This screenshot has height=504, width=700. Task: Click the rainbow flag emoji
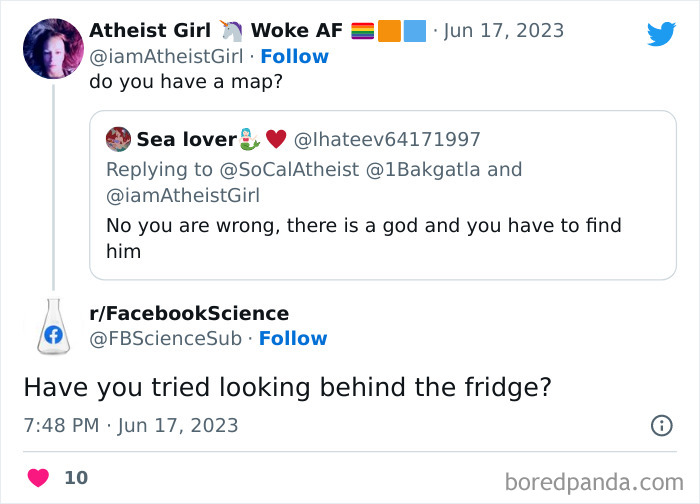tap(363, 31)
